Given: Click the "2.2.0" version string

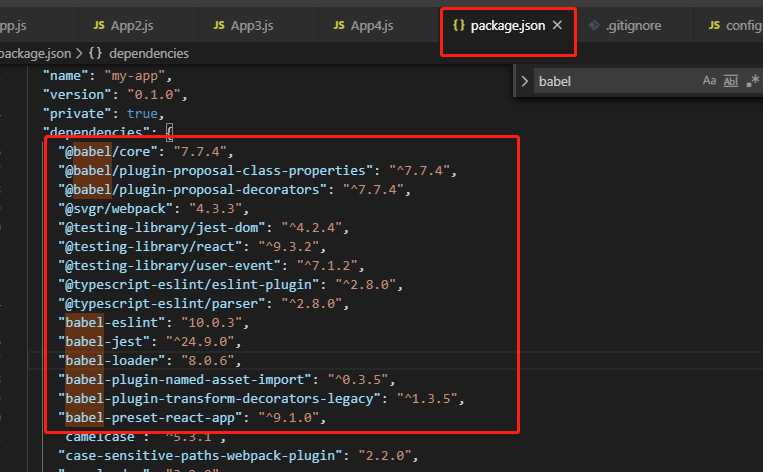Looking at the screenshot, I should coord(384,456).
